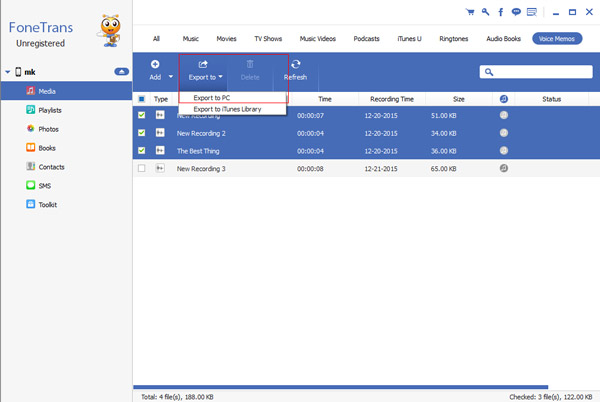This screenshot has height=402, width=600.
Task: Switch to the TV Shows tab
Action: pyautogui.click(x=268, y=39)
